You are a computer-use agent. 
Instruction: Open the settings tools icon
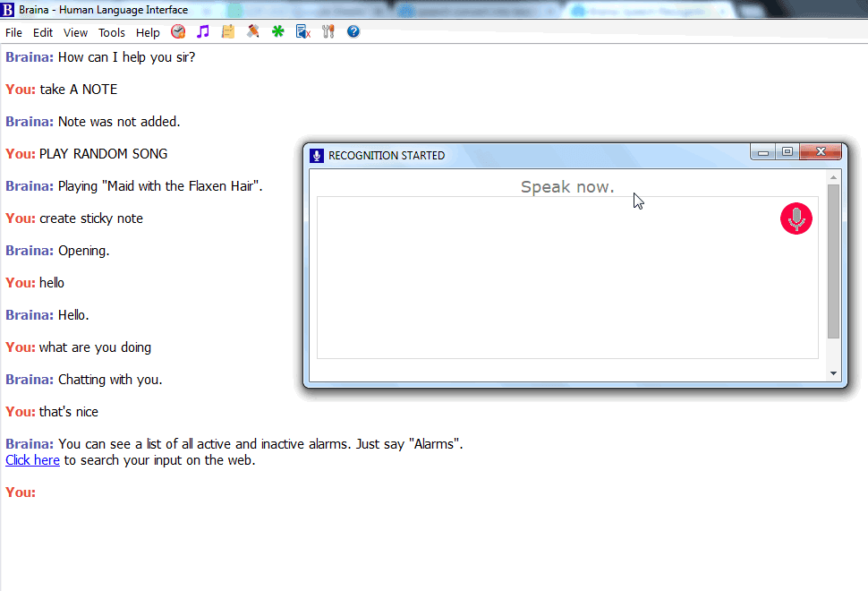(328, 30)
